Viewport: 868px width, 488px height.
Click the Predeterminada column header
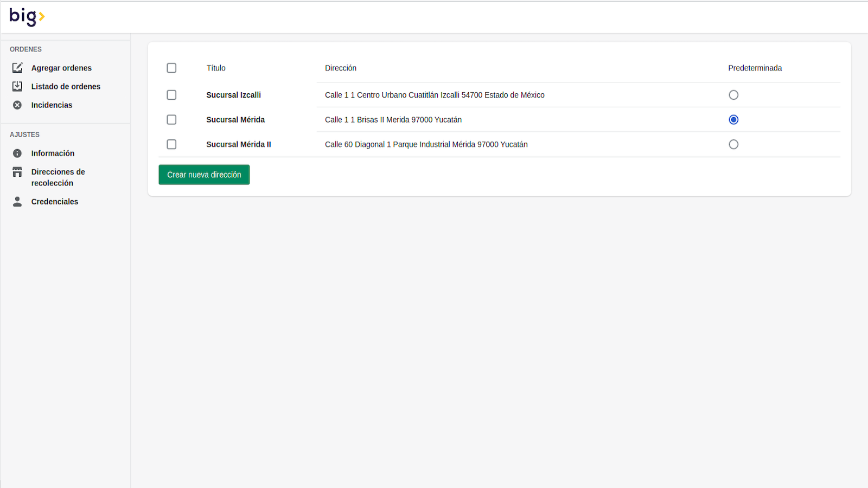[x=755, y=68]
